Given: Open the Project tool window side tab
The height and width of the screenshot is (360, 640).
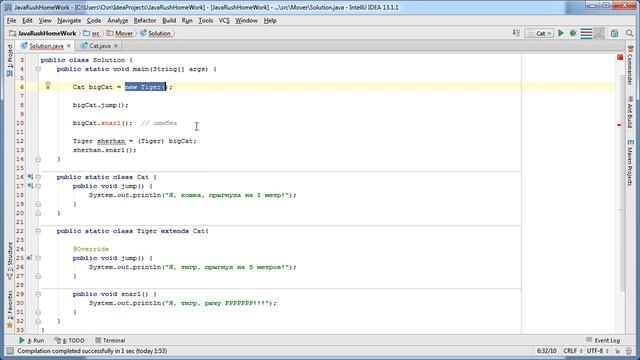Looking at the screenshot, I should (9, 60).
